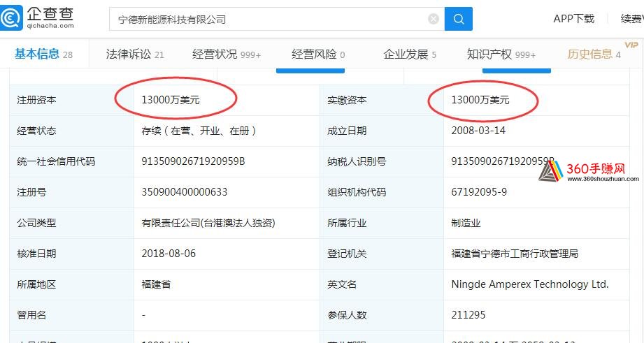This screenshot has width=644, height=343.
Task: Click English name Ningde Amperex Technology Ltd.
Action: 530,284
